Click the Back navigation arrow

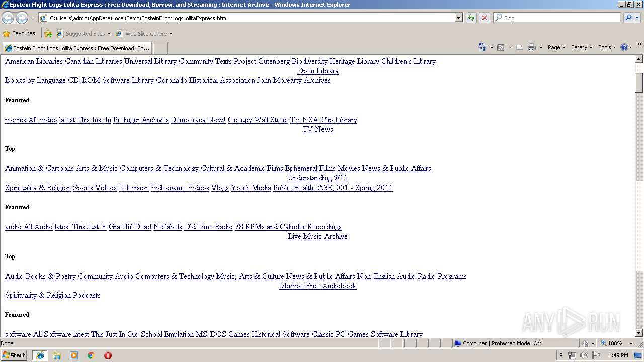8,18
